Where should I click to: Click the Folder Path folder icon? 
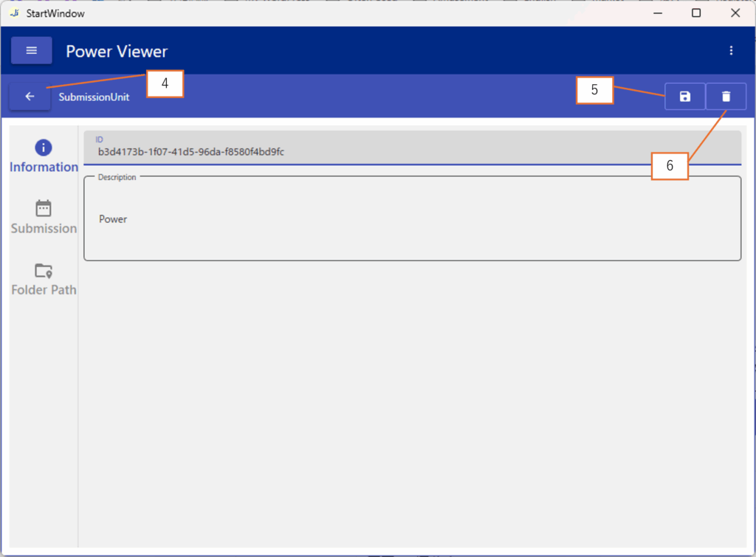point(44,271)
